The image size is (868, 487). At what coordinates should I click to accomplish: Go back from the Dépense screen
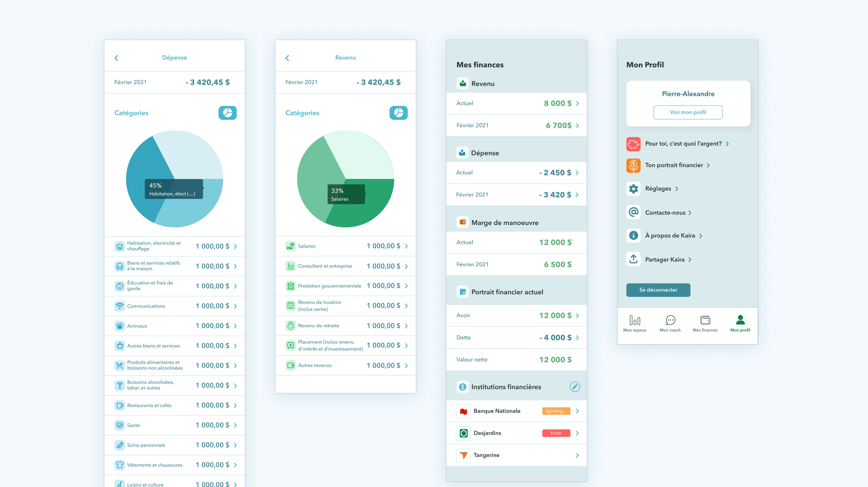[x=116, y=58]
